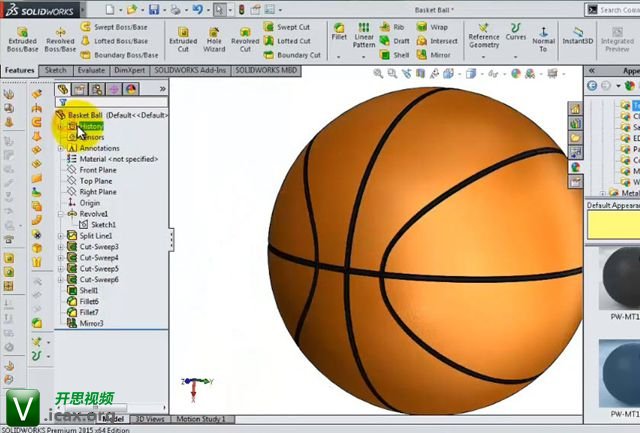Image resolution: width=640 pixels, height=433 pixels.
Task: Expand the Revolve1 feature node
Action: tap(61, 214)
